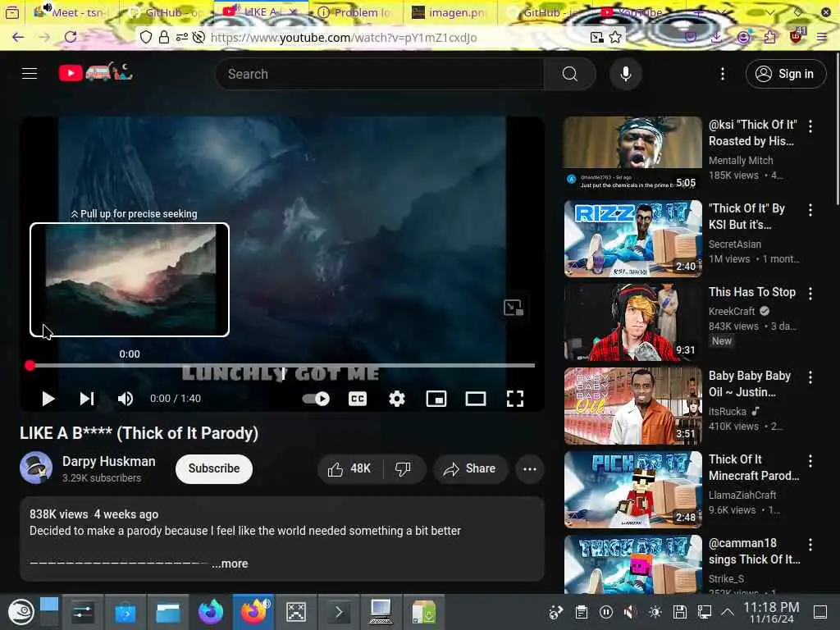This screenshot has height=630, width=840.
Task: Mute the video using the speaker icon
Action: tap(126, 399)
